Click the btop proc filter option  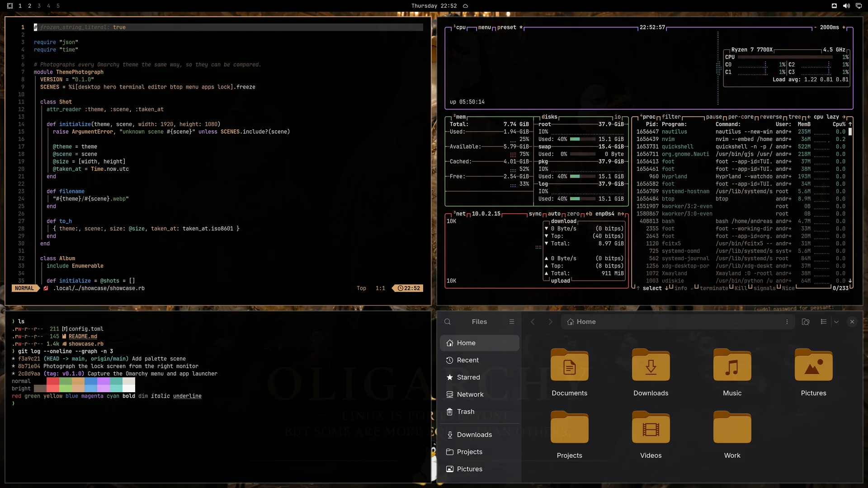pyautogui.click(x=671, y=117)
